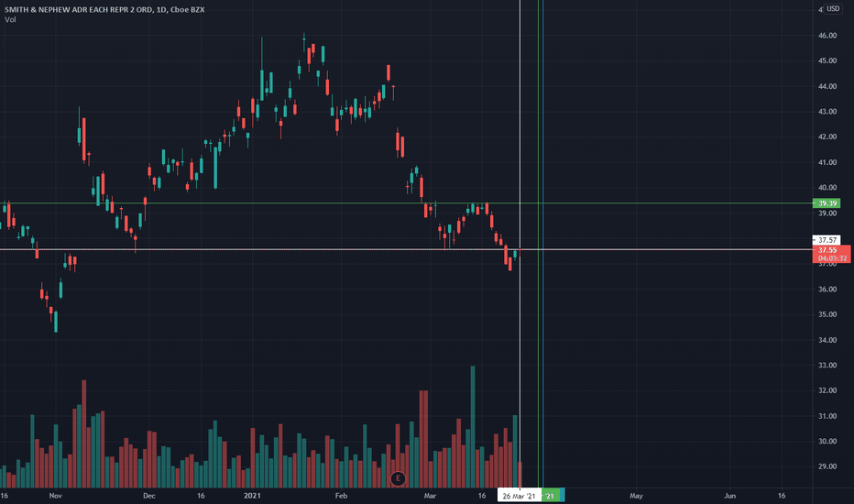The image size is (854, 504).
Task: Click the 35.00 price axis label
Action: 827,314
